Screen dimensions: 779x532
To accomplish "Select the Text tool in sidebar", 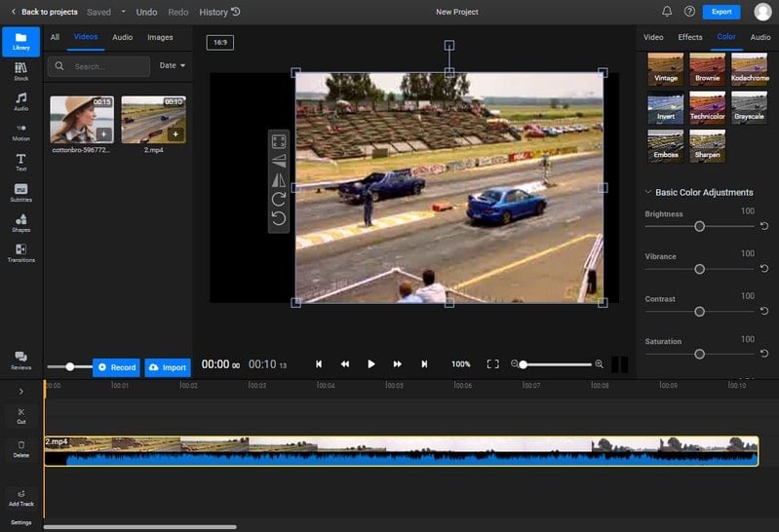I will point(20,163).
